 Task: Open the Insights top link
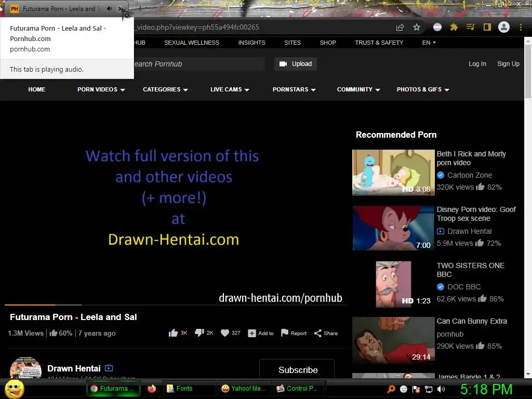click(252, 43)
